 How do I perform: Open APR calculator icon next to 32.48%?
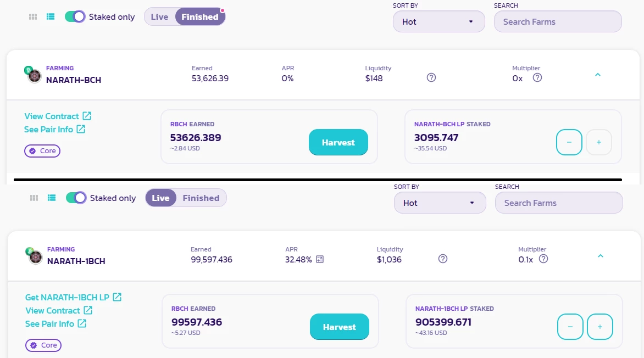point(320,259)
